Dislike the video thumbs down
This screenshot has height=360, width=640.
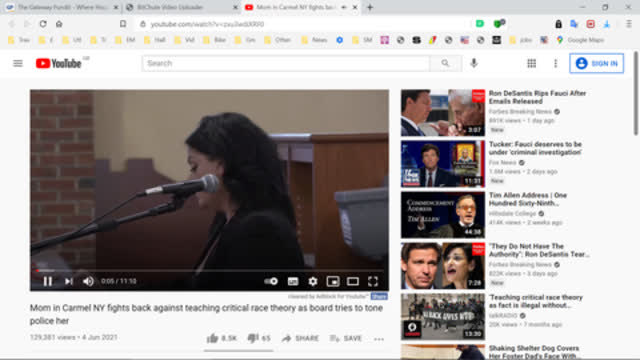[259, 338]
